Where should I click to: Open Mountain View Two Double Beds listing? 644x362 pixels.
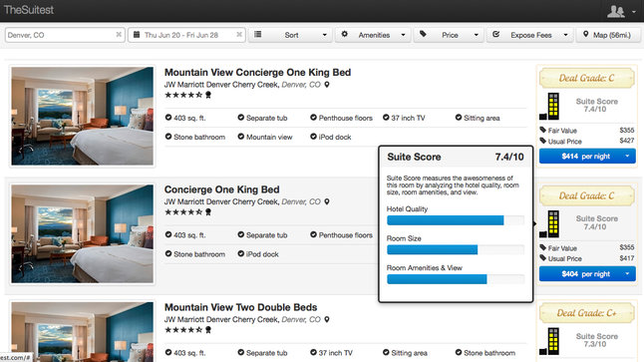point(240,307)
